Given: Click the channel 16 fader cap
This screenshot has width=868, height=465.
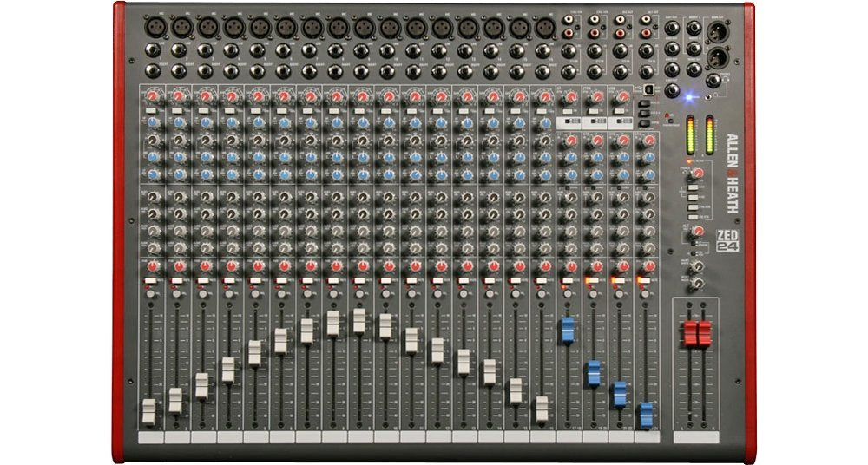Looking at the screenshot, I should point(542,409).
